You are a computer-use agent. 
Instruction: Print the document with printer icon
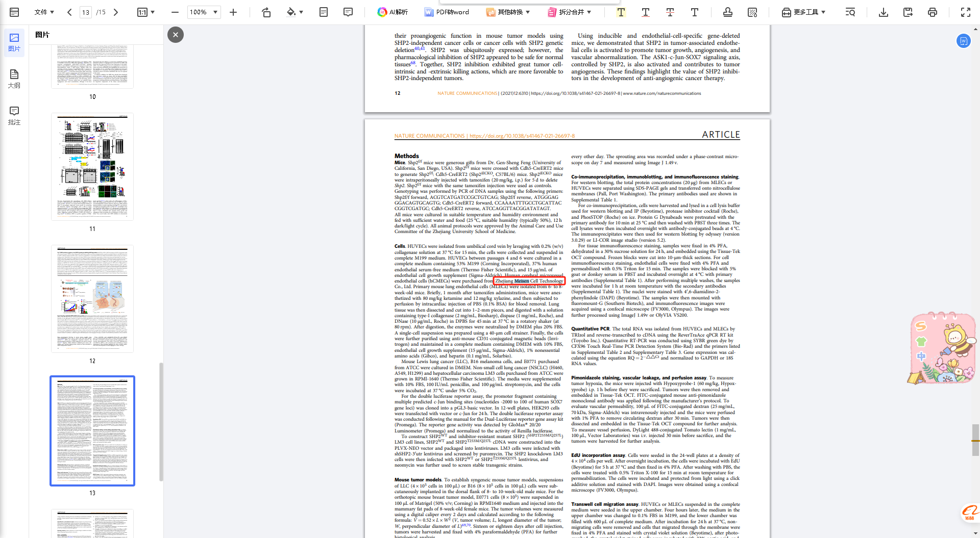pos(932,12)
